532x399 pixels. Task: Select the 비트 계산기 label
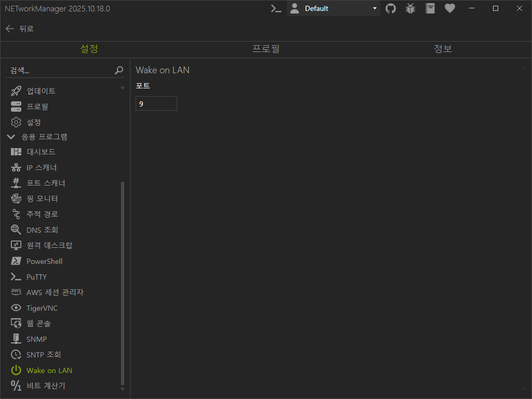point(46,386)
